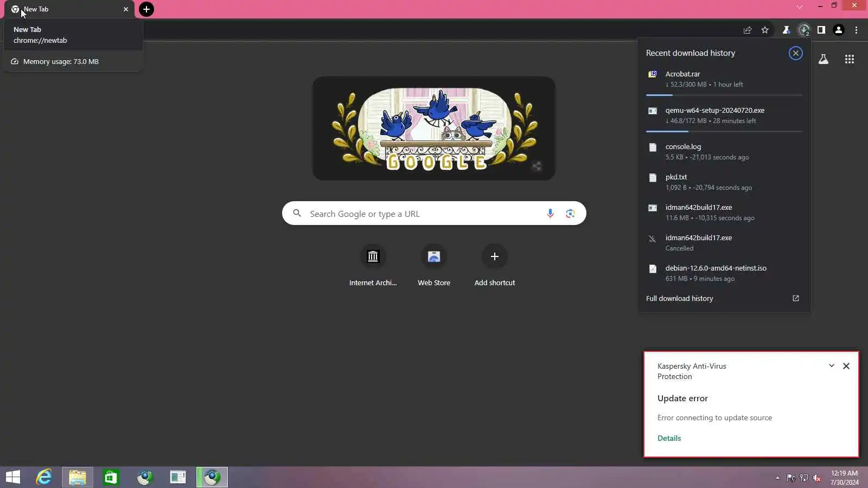Toggle the Downloads toolbar icon

[804, 30]
